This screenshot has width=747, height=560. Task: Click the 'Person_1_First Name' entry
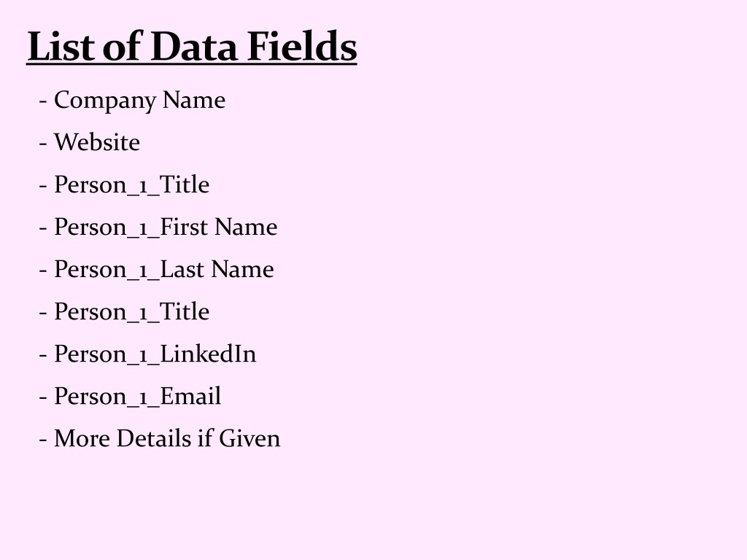(158, 227)
